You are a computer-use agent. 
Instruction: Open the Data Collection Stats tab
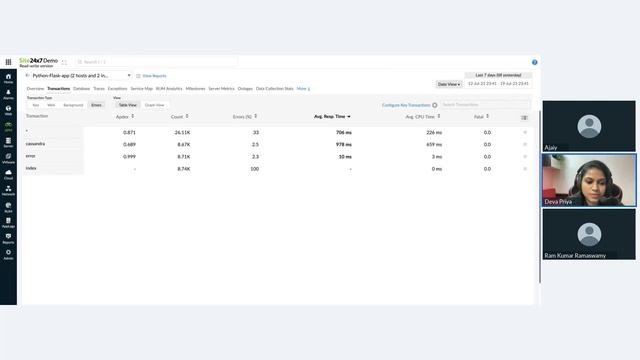tap(275, 89)
